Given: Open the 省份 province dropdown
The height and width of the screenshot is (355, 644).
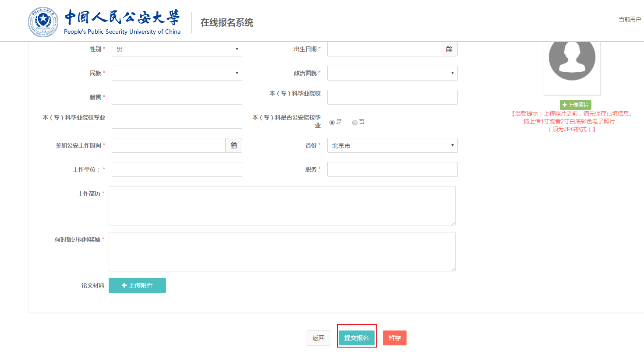Looking at the screenshot, I should (392, 145).
